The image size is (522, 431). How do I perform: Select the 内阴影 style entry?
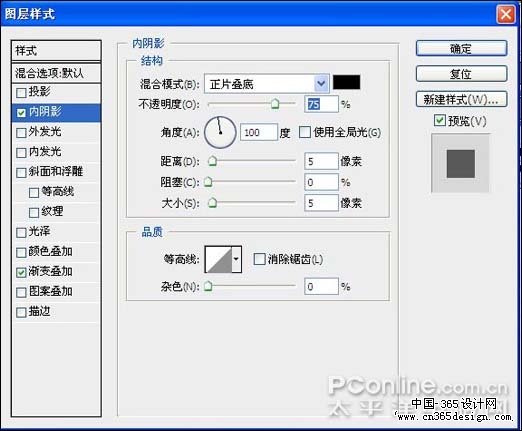coord(56,112)
